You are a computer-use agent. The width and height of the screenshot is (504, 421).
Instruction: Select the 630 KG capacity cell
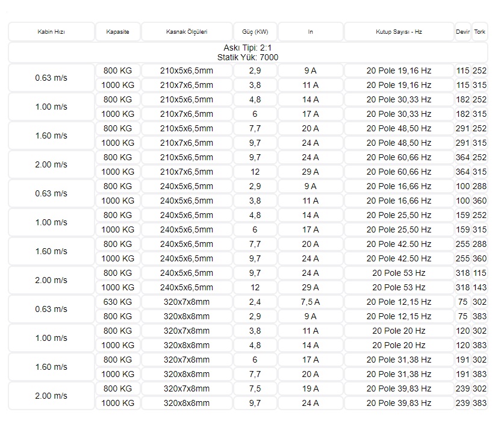[x=117, y=302]
